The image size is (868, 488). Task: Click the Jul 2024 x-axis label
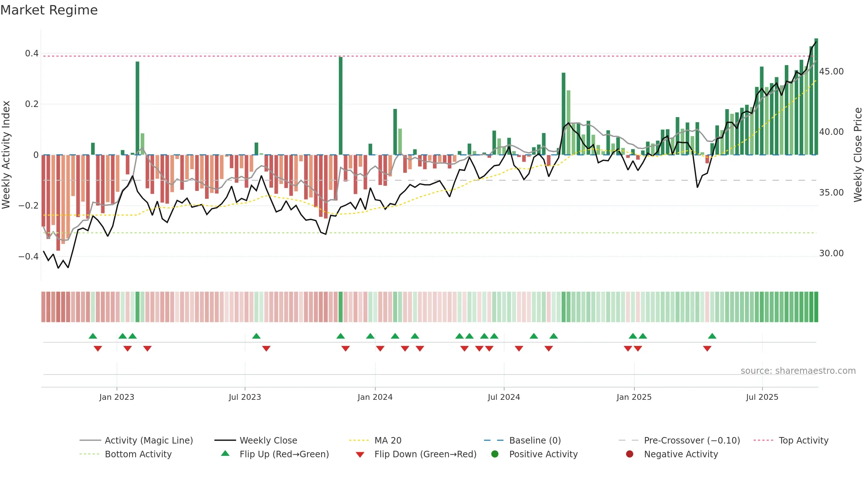pos(504,397)
